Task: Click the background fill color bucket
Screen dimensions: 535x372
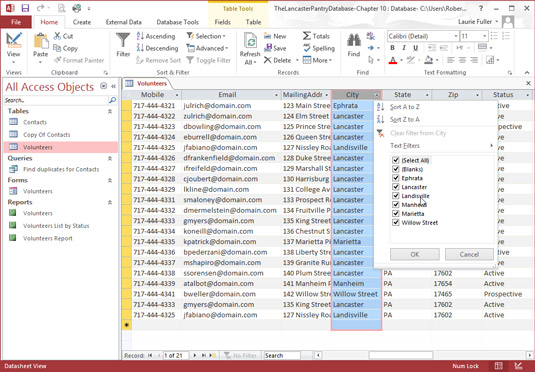Action: click(429, 60)
